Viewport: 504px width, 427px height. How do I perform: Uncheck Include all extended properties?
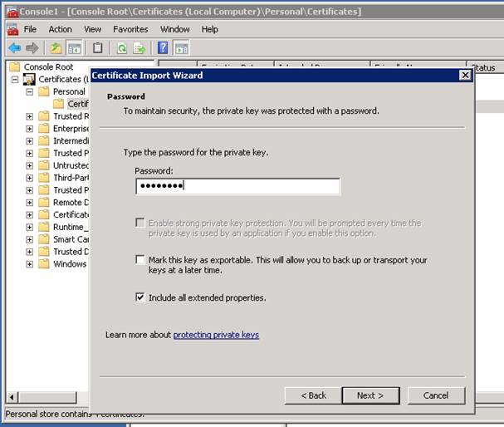click(140, 297)
